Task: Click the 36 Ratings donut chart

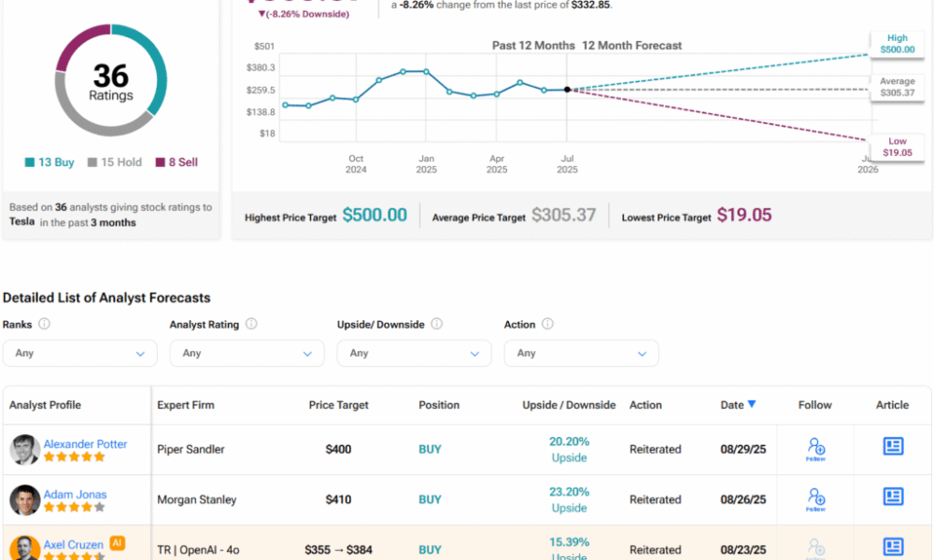Action: 111,80
